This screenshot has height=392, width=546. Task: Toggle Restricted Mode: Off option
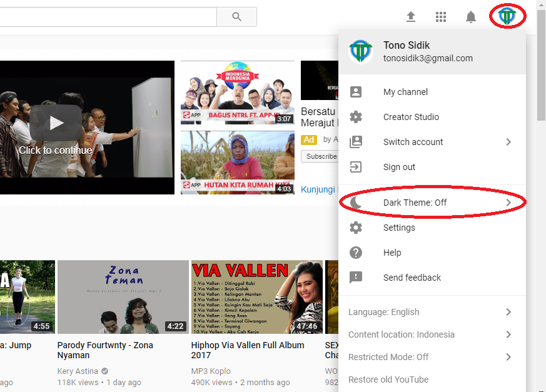(432, 357)
